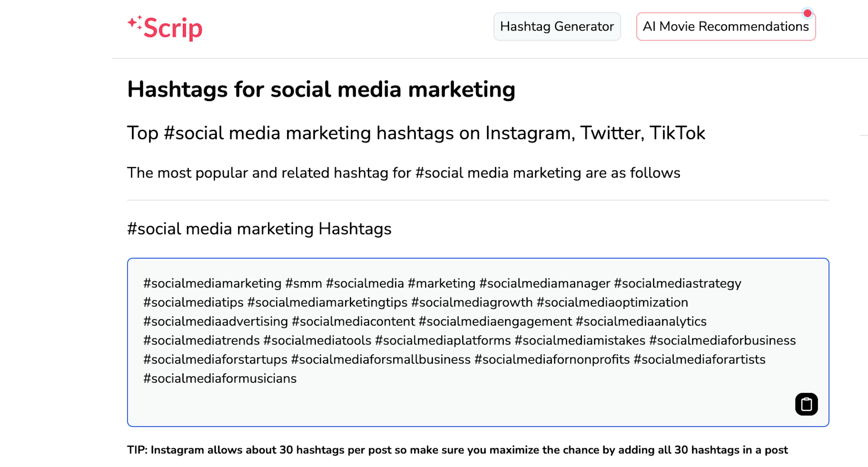This screenshot has height=467, width=868.
Task: Open AI Movie Recommendations
Action: 726,27
